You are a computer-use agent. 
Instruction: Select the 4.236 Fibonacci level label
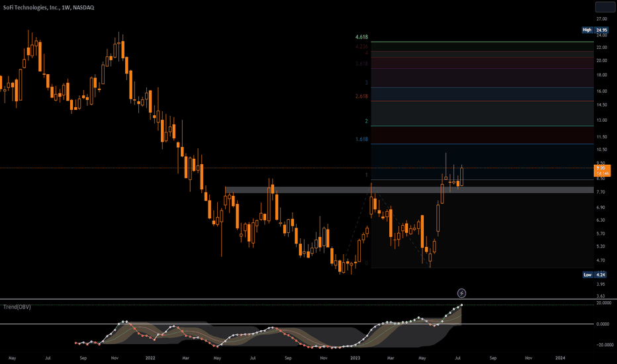[x=361, y=46]
